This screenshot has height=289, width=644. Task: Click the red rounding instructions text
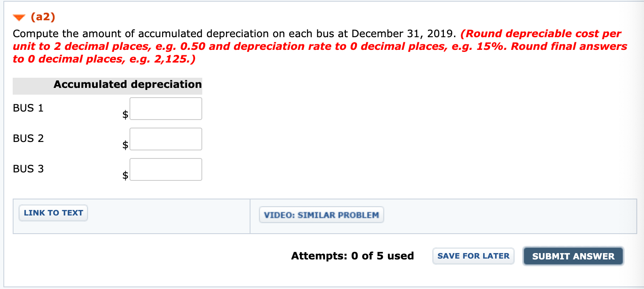click(x=317, y=46)
